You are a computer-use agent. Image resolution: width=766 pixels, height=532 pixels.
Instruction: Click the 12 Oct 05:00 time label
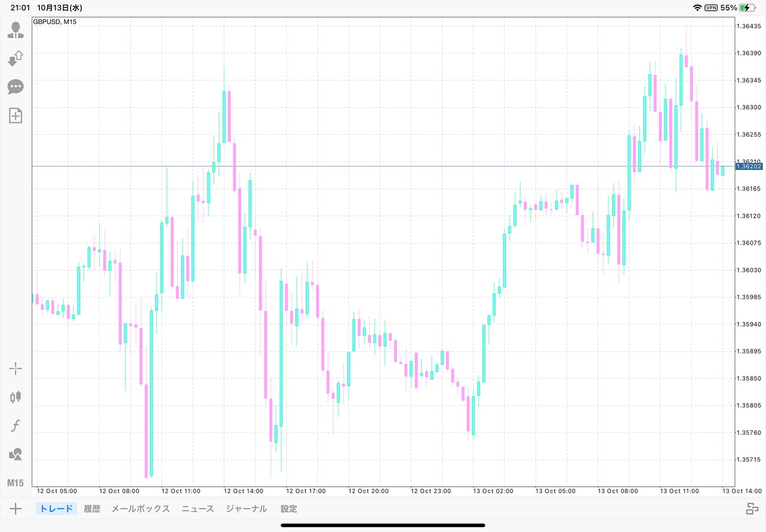pyautogui.click(x=57, y=491)
